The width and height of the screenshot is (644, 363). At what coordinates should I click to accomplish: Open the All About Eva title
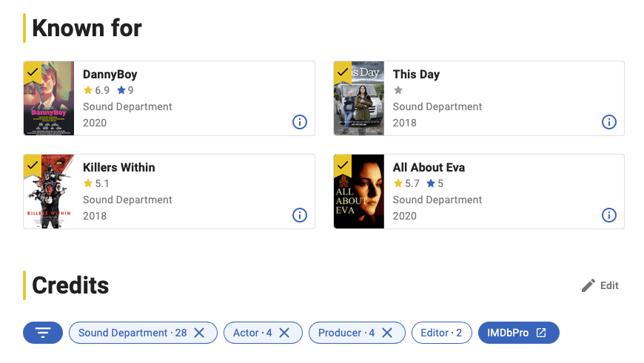click(x=429, y=167)
